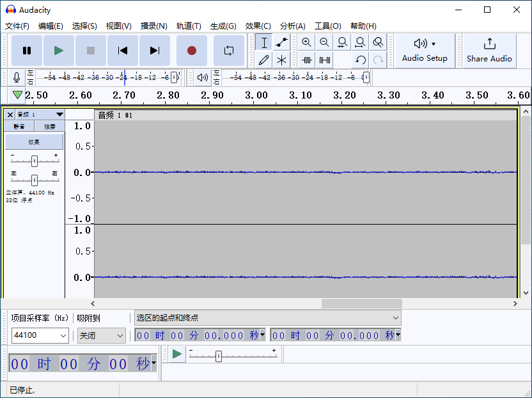Click the Fit Project to Width icon
The width and height of the screenshot is (532, 398).
pyautogui.click(x=360, y=42)
